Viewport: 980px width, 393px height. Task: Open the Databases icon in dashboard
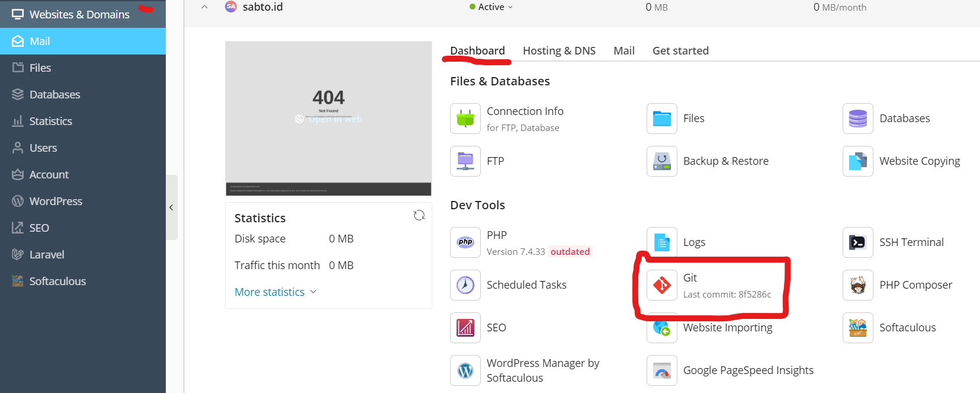pyautogui.click(x=858, y=119)
